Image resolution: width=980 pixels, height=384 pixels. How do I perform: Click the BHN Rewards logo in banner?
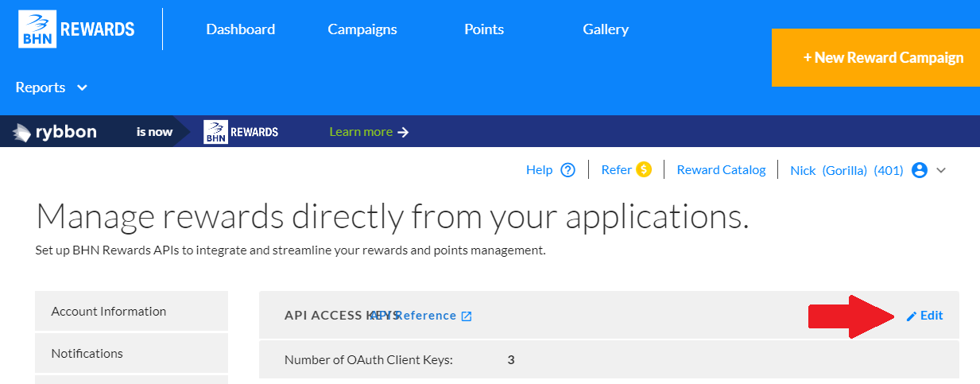coord(241,132)
